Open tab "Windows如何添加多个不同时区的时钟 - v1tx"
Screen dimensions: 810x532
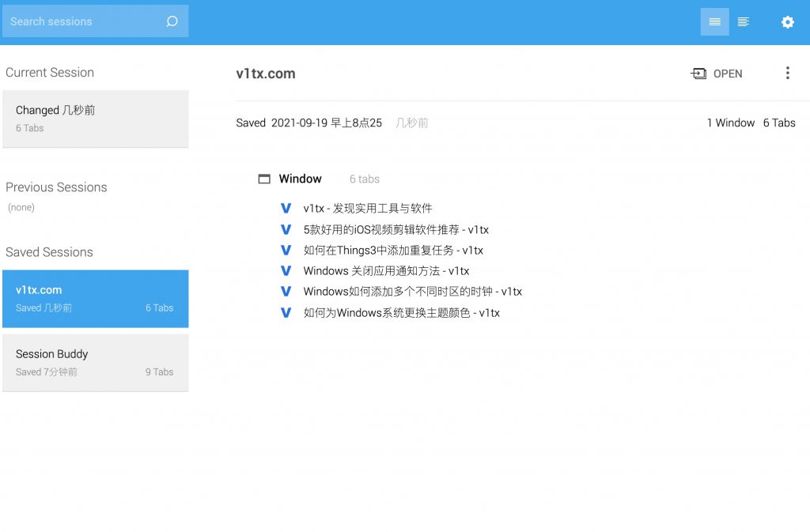click(412, 292)
